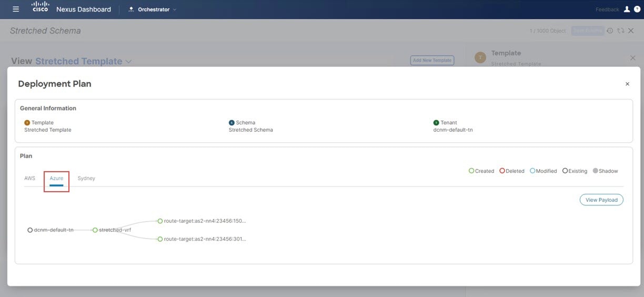The image size is (644, 297).
Task: Click the Nexus Dashboard title
Action: pyautogui.click(x=84, y=9)
